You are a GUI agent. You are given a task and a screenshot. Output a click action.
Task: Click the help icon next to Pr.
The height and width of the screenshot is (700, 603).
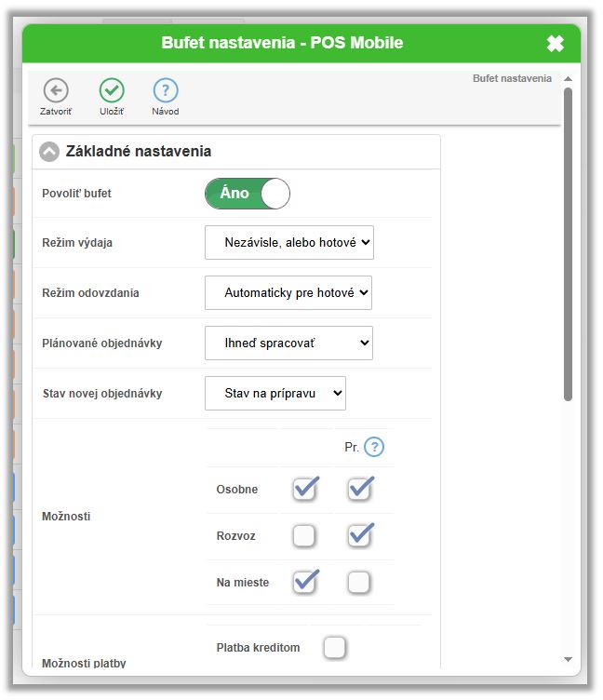click(374, 447)
